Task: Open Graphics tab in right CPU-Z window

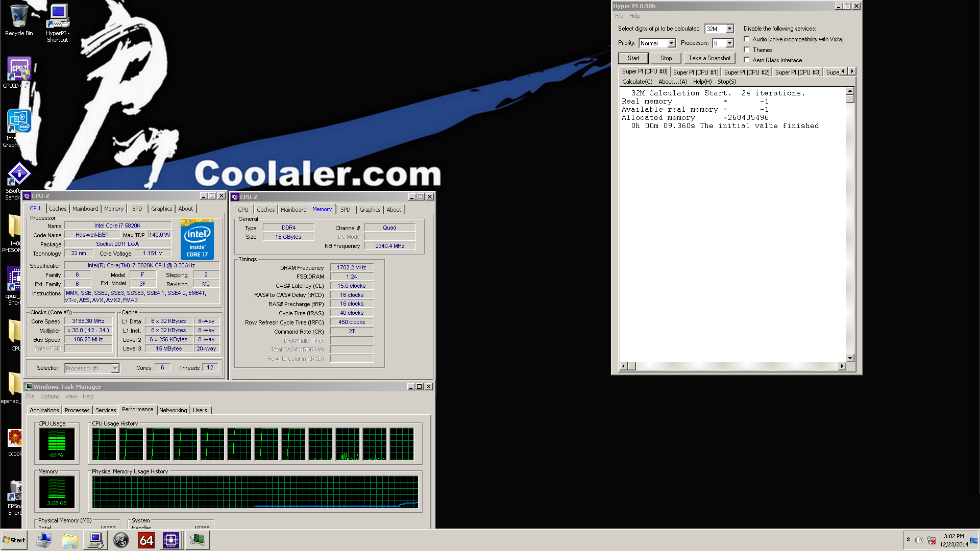Action: click(370, 210)
